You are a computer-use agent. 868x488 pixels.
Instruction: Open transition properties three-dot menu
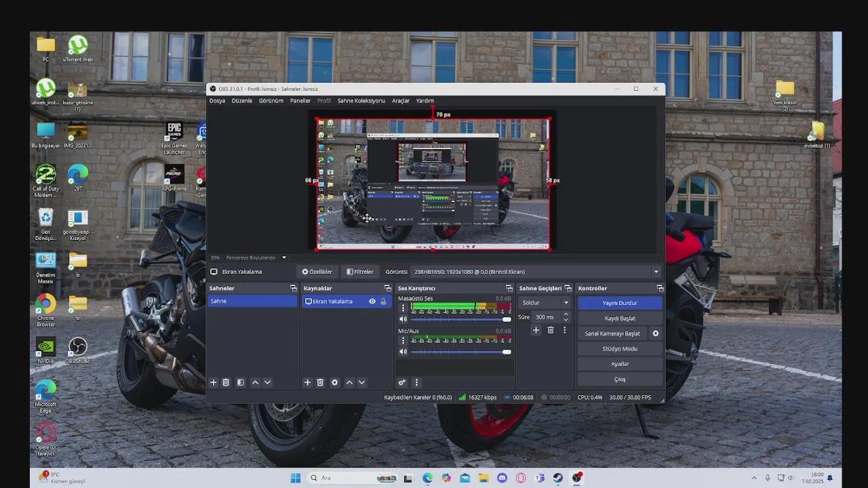(x=564, y=330)
